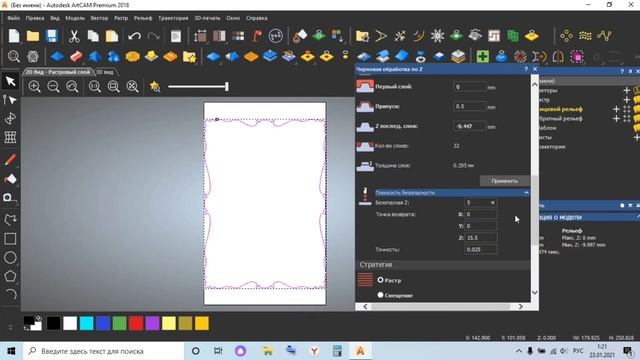Select the Offset strategy radio button
This screenshot has height=360, width=640.
380,295
